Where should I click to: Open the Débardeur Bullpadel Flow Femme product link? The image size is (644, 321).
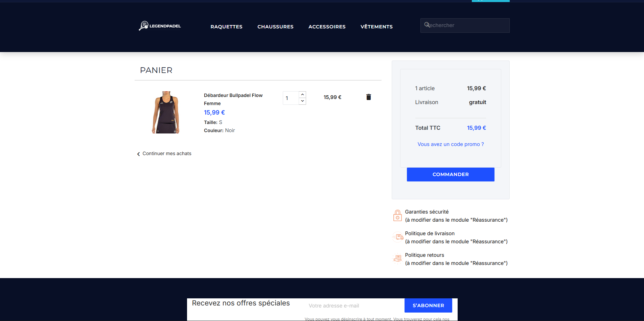coord(233,99)
